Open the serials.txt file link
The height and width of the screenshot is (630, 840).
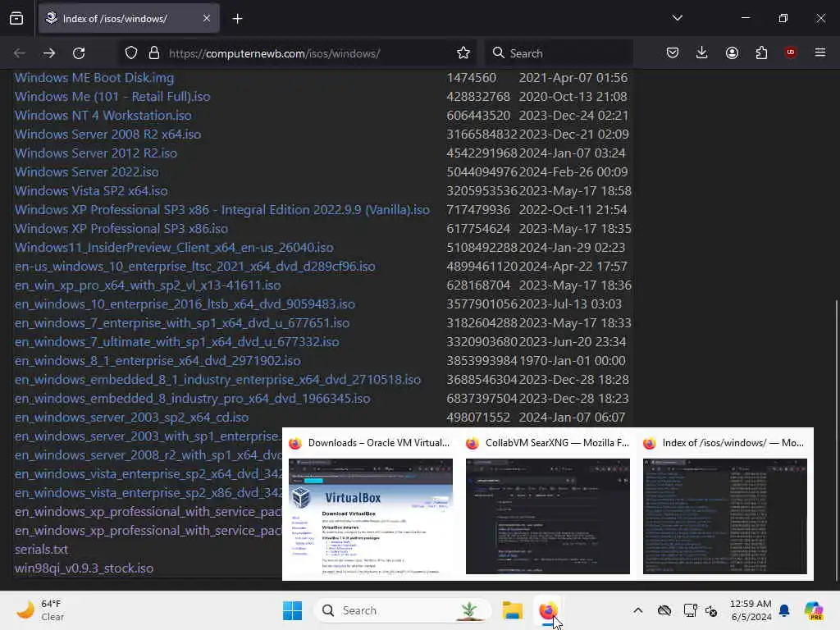click(41, 550)
